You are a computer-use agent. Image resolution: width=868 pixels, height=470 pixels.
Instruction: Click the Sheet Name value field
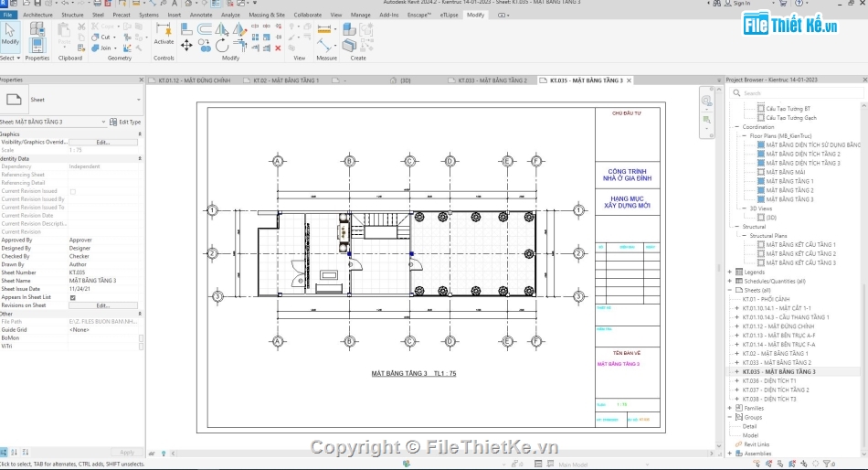[x=103, y=281]
